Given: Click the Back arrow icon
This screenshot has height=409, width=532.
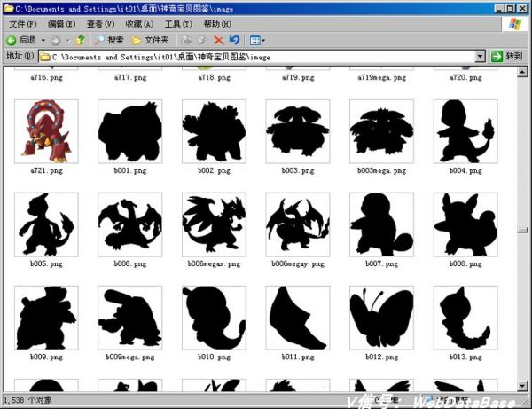Looking at the screenshot, I should tap(12, 41).
